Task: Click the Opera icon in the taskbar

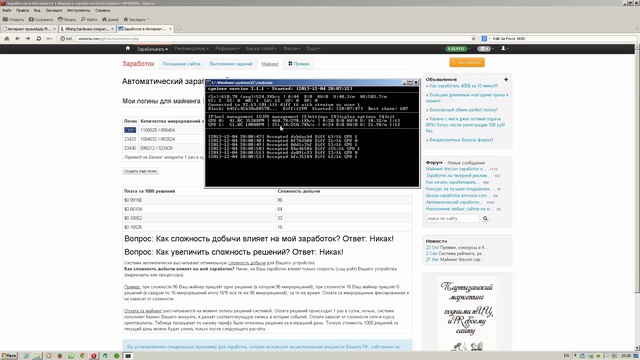Action: click(93, 356)
